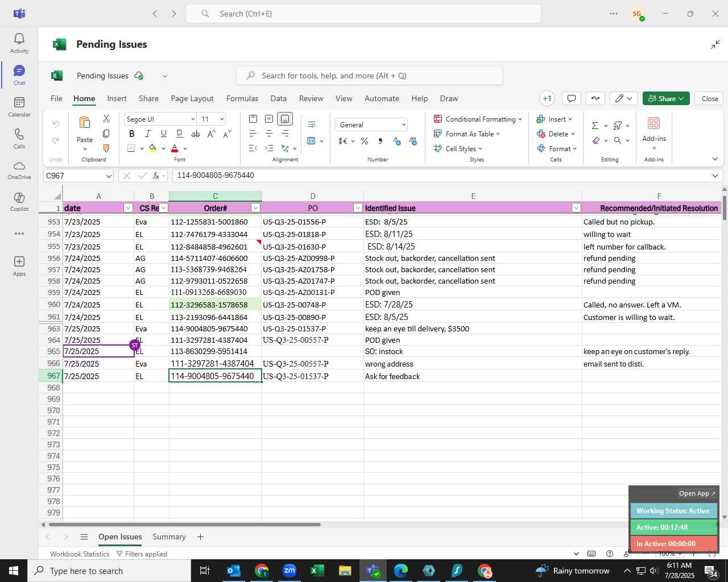The image size is (728, 582).
Task: Open filter dropdown on PO column
Action: point(358,208)
